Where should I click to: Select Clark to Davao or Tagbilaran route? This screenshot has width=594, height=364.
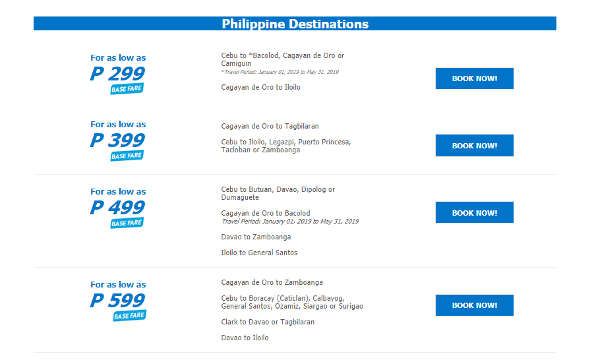tap(268, 322)
